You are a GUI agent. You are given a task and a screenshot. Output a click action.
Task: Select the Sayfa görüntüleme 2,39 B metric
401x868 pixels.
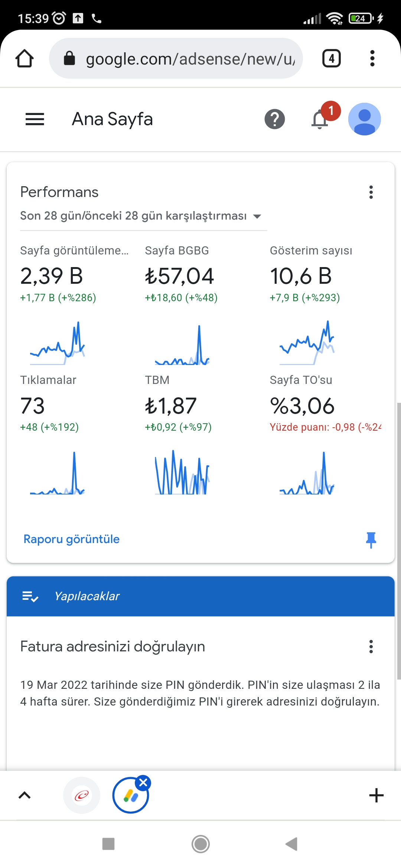coord(74,274)
